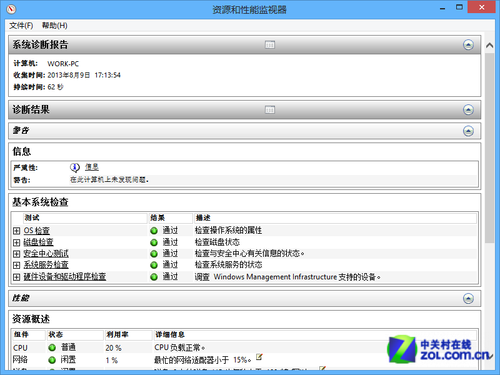Screen dimensions: 500x375
Task: Select the 组件 column header
Action: [28, 335]
